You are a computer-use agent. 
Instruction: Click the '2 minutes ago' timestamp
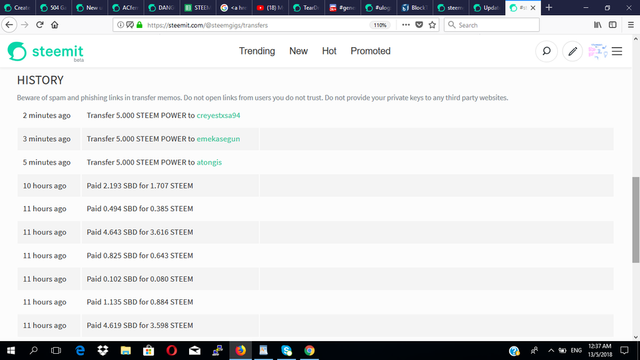tap(47, 116)
